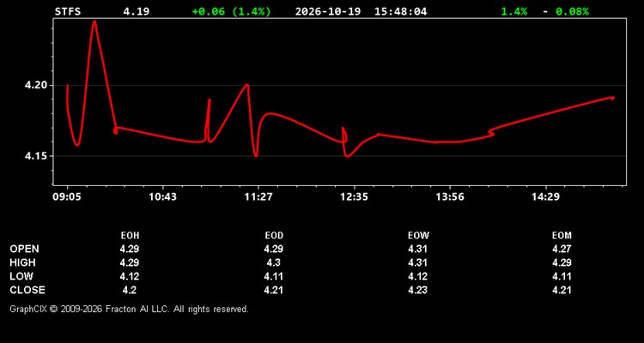Click the 14:29 time axis label
644x343 pixels.
click(x=545, y=197)
